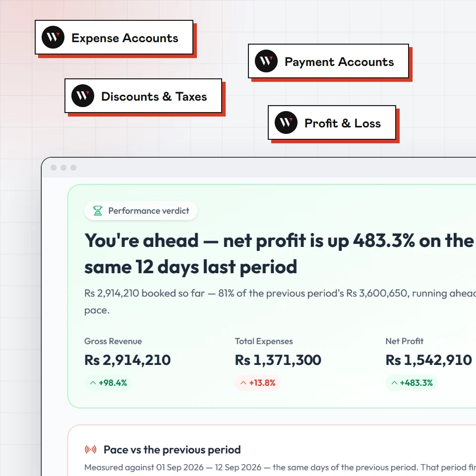The width and height of the screenshot is (476, 476).
Task: Open the Payment Accounts card
Action: click(x=328, y=61)
